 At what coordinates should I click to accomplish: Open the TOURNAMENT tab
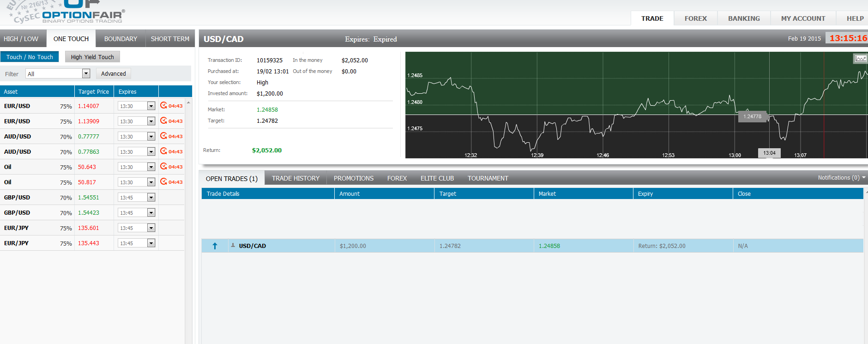pyautogui.click(x=488, y=178)
